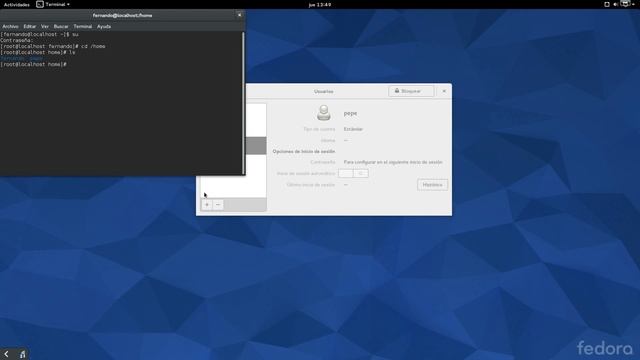Click the Bloquear lock button in Usuarios
Screen dimensions: 640x360
point(411,91)
